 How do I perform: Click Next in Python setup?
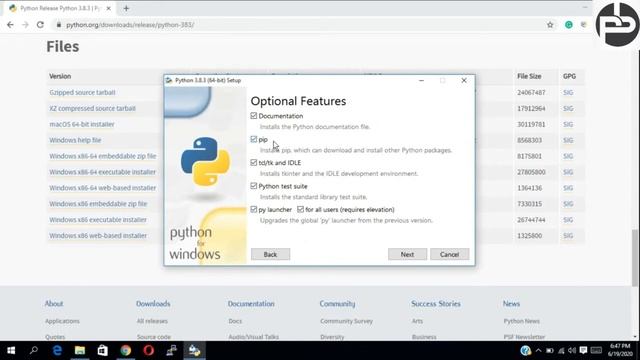pyautogui.click(x=407, y=254)
